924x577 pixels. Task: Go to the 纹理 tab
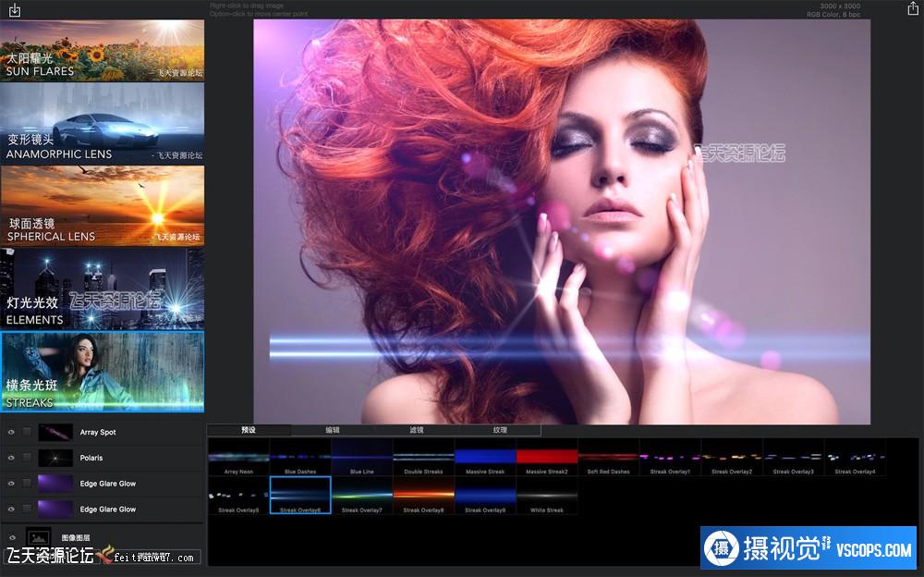coord(499,430)
